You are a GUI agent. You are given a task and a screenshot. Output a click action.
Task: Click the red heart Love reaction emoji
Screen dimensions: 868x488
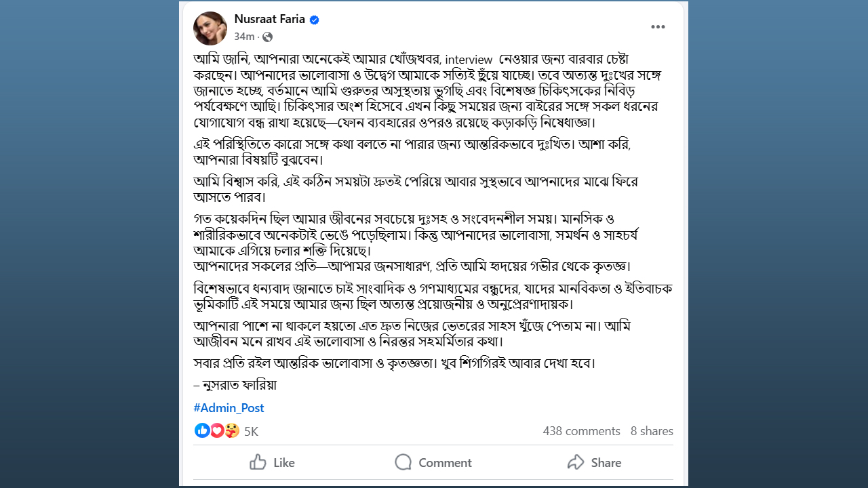point(217,430)
